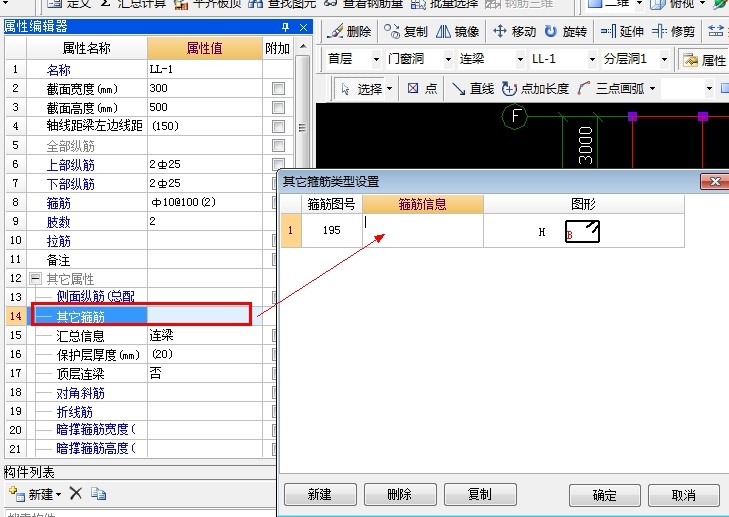This screenshot has width=729, height=517.
Task: Click the 箍筋信息 input cell
Action: (423, 230)
